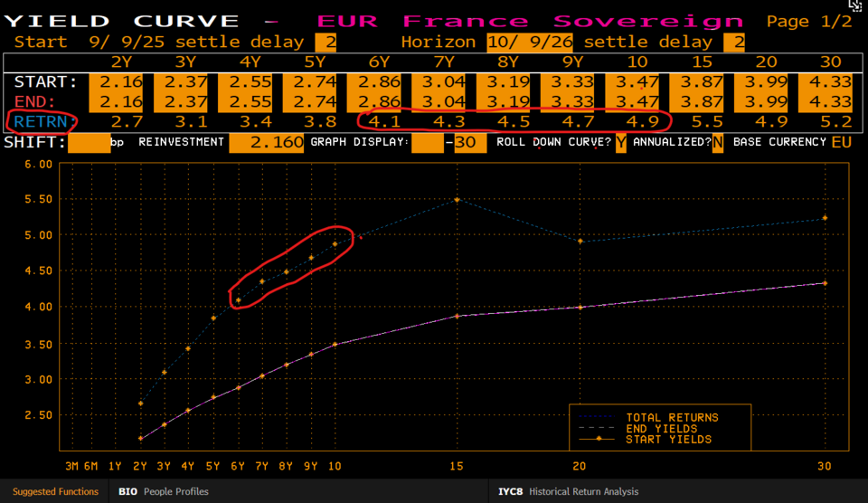Viewport: 868px width, 503px height.
Task: Click the 15Y total returns peak marker
Action: click(458, 200)
